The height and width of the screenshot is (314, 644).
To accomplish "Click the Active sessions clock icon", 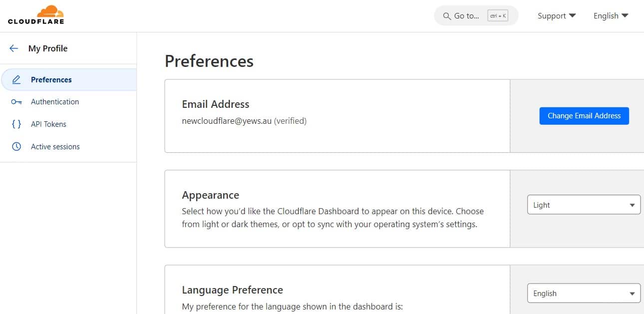I will (16, 147).
